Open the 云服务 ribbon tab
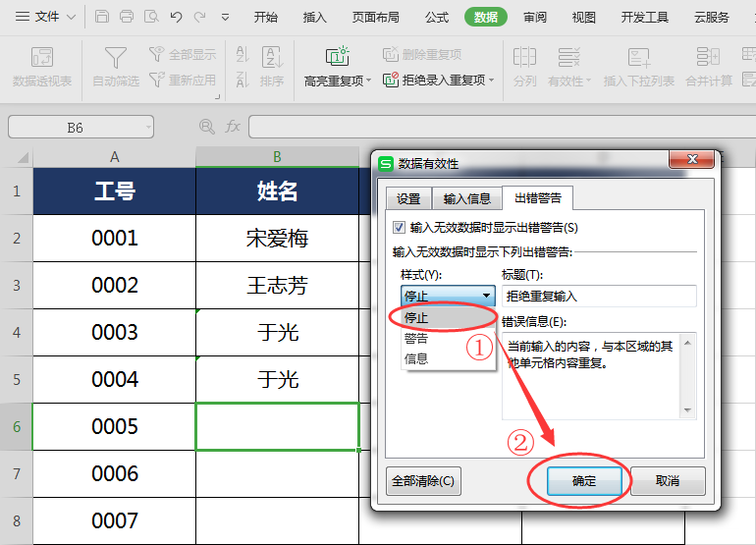The image size is (756, 545). pyautogui.click(x=712, y=18)
